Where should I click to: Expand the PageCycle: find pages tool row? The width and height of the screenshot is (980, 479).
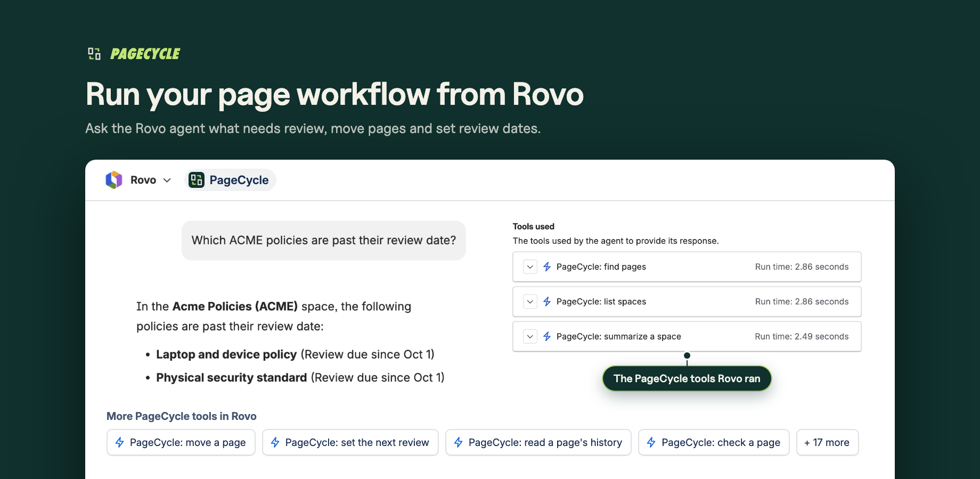click(530, 267)
